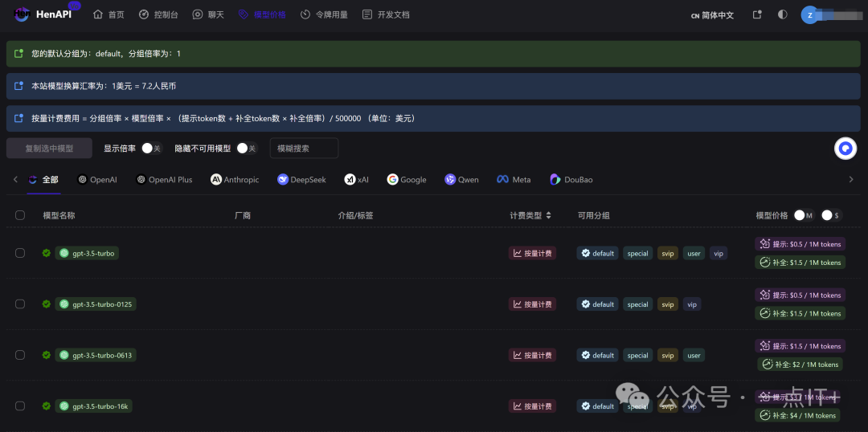
Task: Click the green check beside gpt-3.5-turbo-16k
Action: (47, 406)
